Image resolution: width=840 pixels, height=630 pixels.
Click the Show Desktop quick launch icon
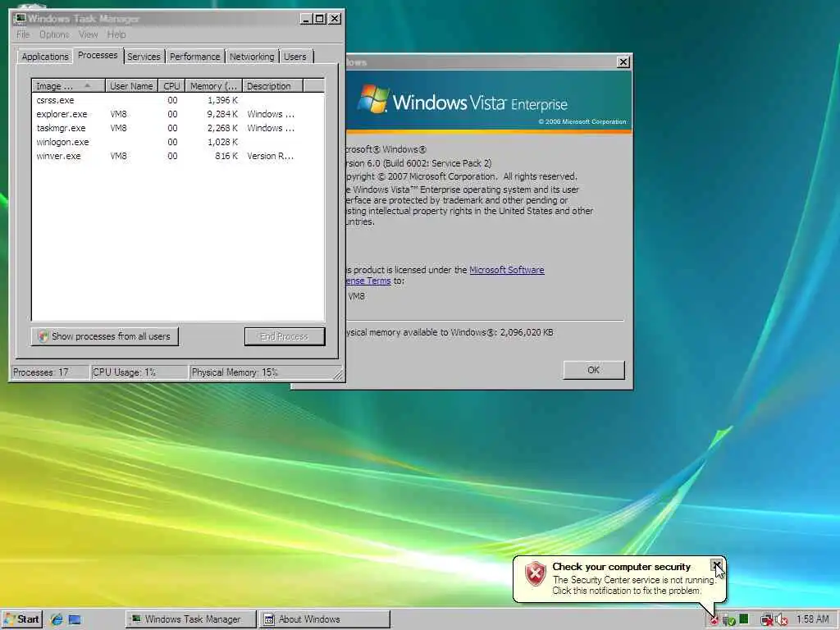point(75,620)
